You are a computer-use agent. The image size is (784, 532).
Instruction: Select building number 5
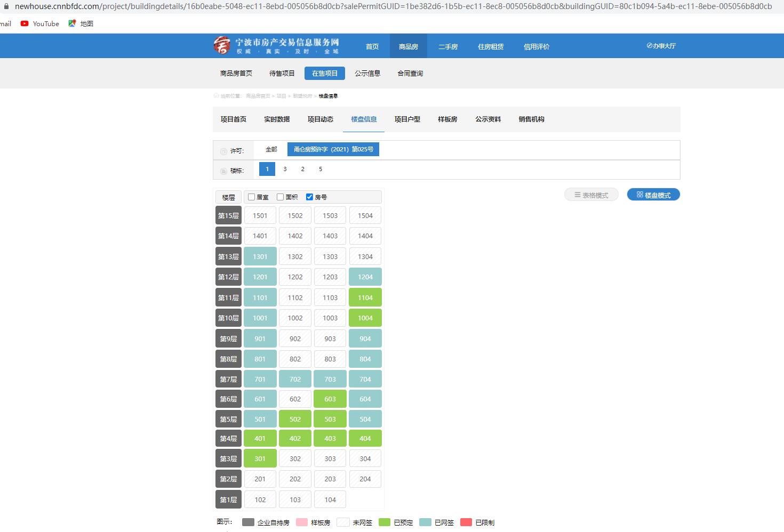pos(321,169)
